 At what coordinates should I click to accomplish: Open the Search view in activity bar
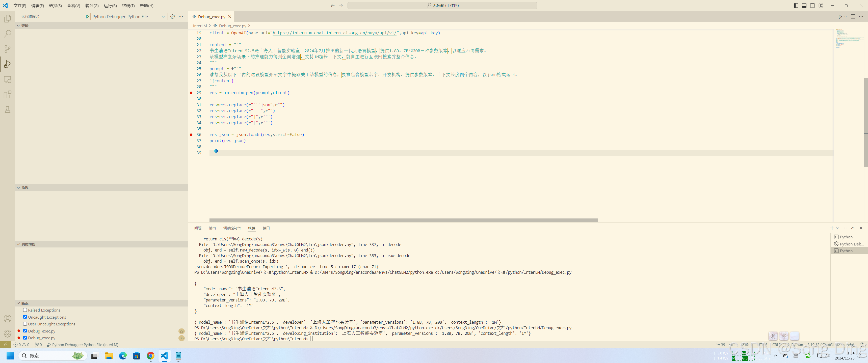7,34
